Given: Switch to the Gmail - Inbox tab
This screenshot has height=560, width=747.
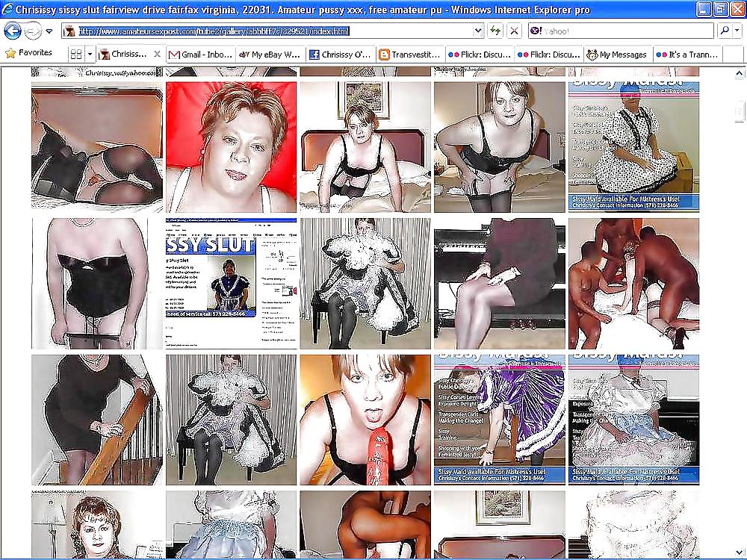Looking at the screenshot, I should [200, 55].
